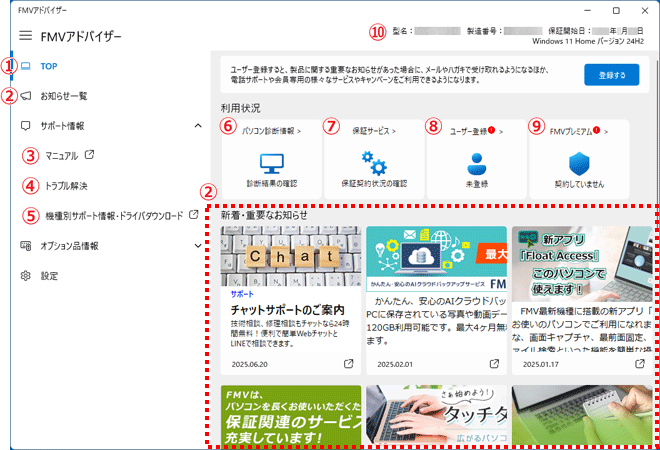Click the 2025.06.20 date text
Viewport: 660px width, 450px height.
[x=250, y=365]
